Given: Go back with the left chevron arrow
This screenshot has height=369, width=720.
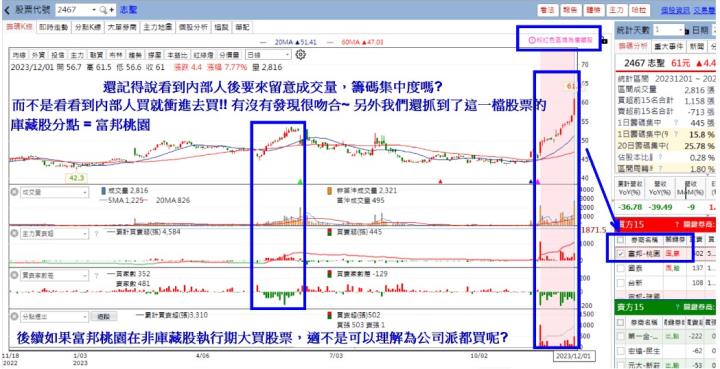Looking at the screenshot, I should (6, 10).
